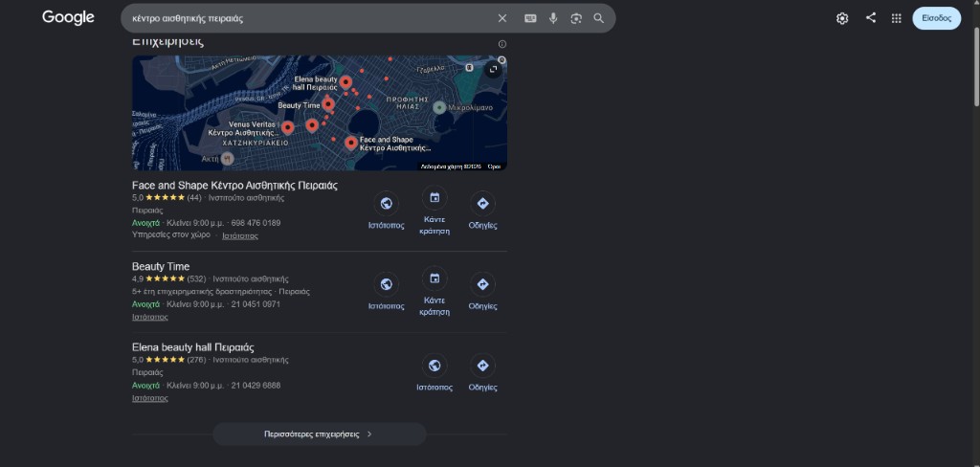Viewport: 980px width, 467px height.
Task: Follow Face and Shape Ιστότοπος text link
Action: click(240, 235)
